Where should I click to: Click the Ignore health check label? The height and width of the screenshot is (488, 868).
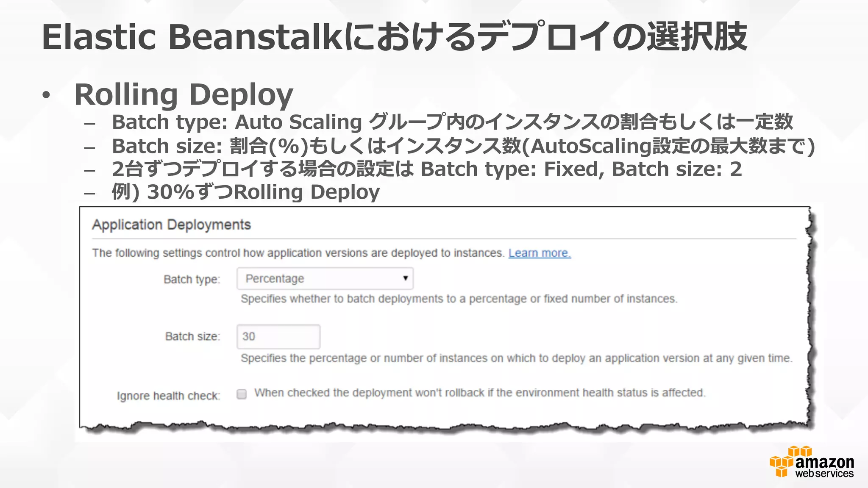pyautogui.click(x=168, y=396)
